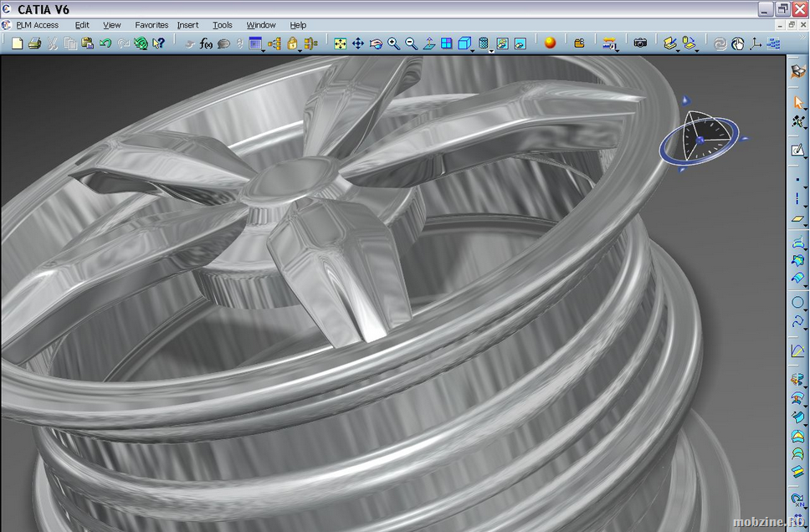Expand the sketch workbench icon dropdown arrow
Screen dimensions: 810x532
(679, 50)
